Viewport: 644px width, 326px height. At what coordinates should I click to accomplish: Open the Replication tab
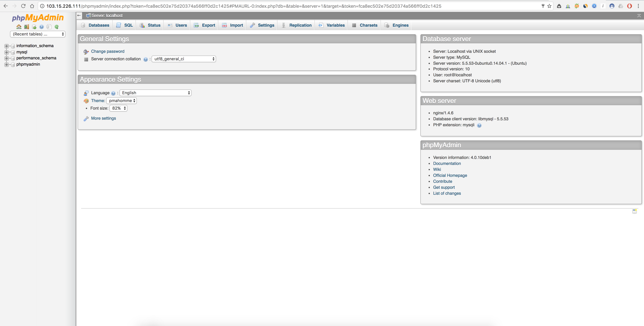(x=300, y=25)
